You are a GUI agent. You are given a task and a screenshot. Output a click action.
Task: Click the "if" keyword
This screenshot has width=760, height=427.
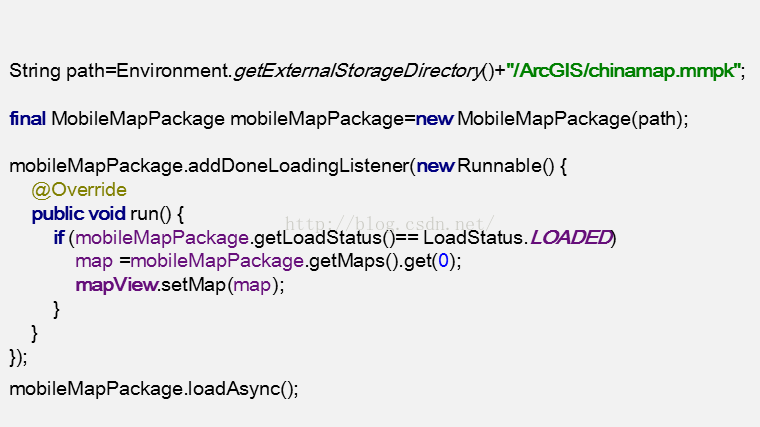(x=59, y=238)
